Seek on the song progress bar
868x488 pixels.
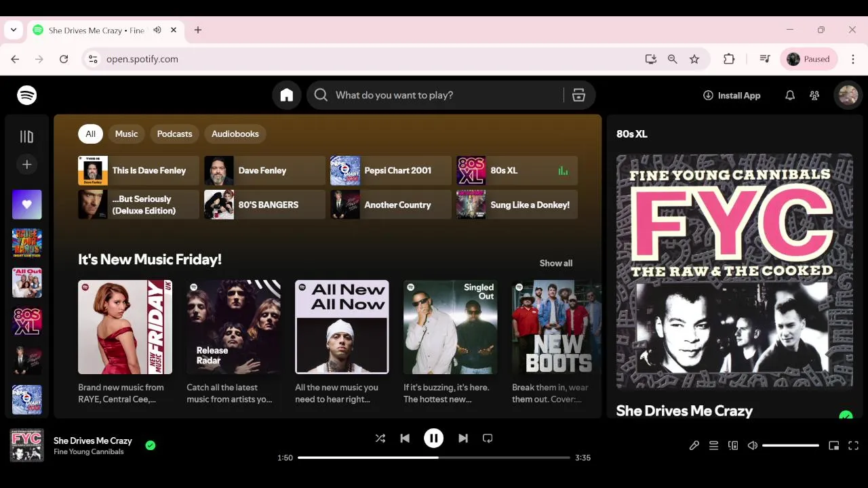[x=434, y=457]
